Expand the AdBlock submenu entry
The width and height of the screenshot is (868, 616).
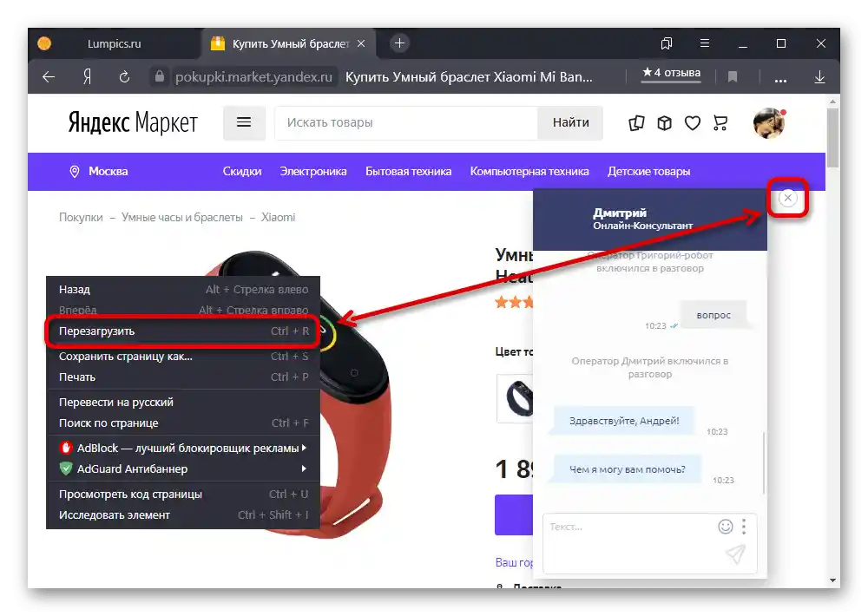click(x=183, y=449)
